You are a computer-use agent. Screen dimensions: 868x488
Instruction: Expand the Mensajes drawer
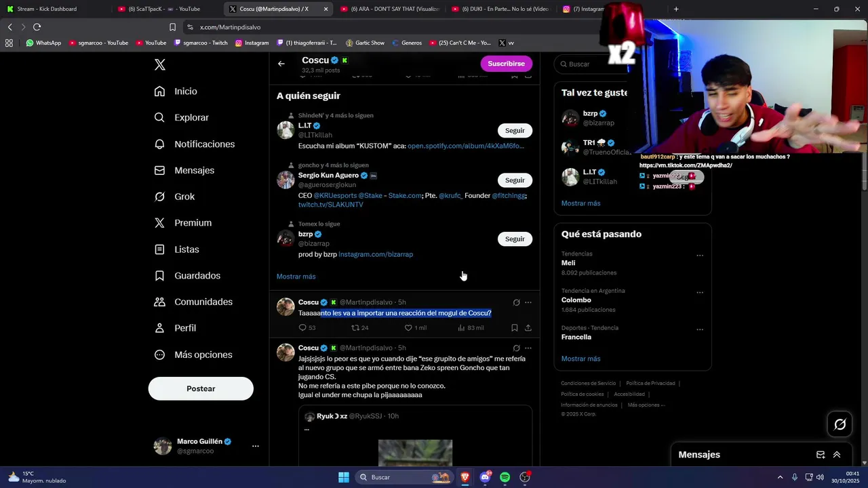tap(837, 455)
